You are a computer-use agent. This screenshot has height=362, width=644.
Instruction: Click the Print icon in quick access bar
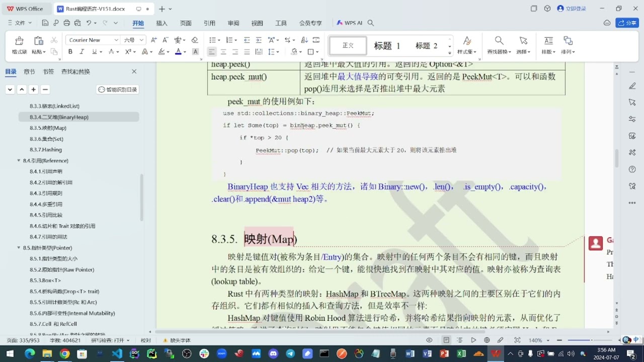(67, 23)
